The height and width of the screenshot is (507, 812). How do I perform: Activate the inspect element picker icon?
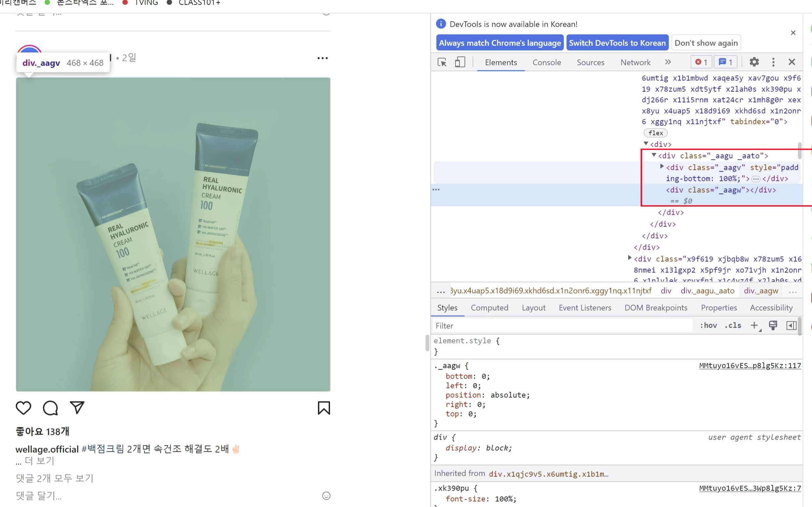click(442, 62)
